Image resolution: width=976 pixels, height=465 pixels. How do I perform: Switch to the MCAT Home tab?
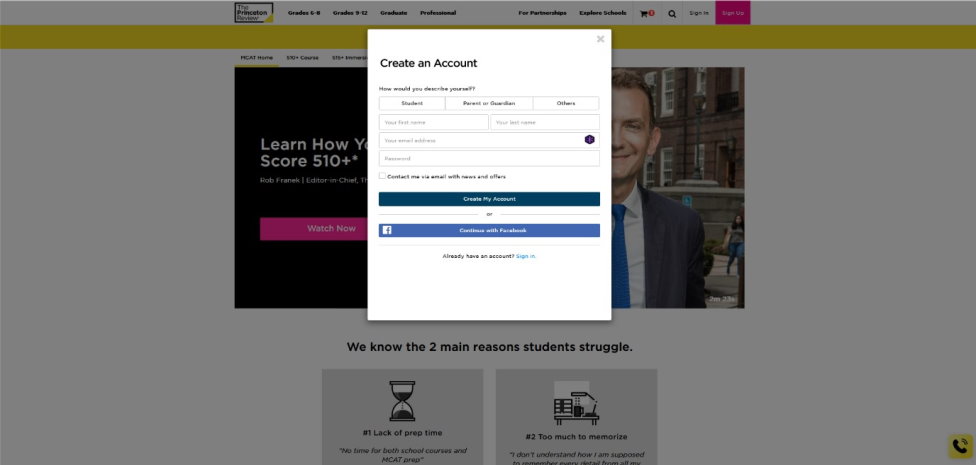point(256,58)
